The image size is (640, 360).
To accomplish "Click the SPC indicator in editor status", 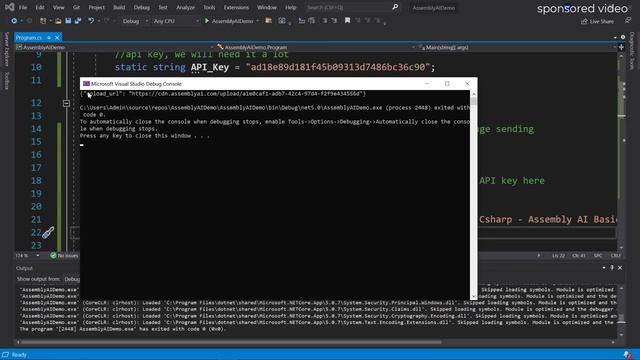I will pyautogui.click(x=598, y=256).
